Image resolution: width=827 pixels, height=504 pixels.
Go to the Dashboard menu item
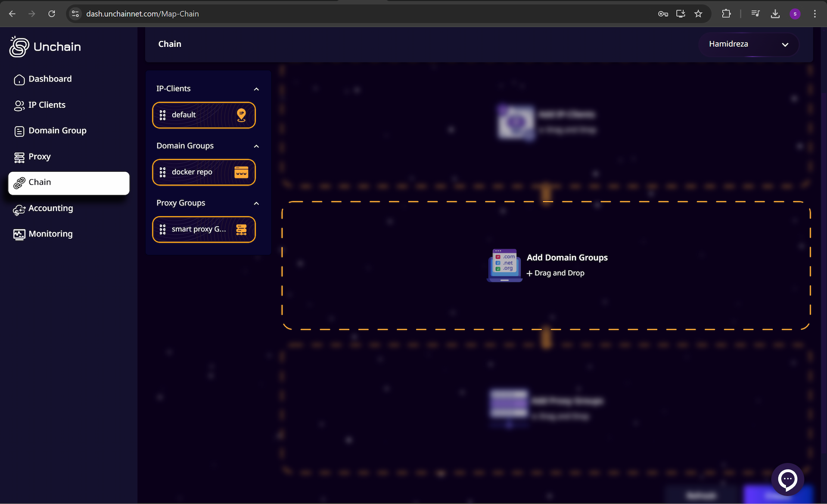(x=50, y=79)
